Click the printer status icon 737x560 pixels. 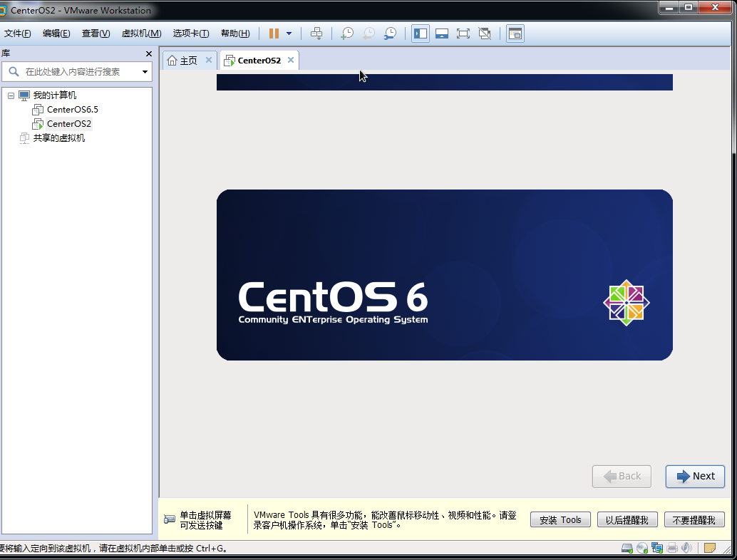[x=672, y=548]
